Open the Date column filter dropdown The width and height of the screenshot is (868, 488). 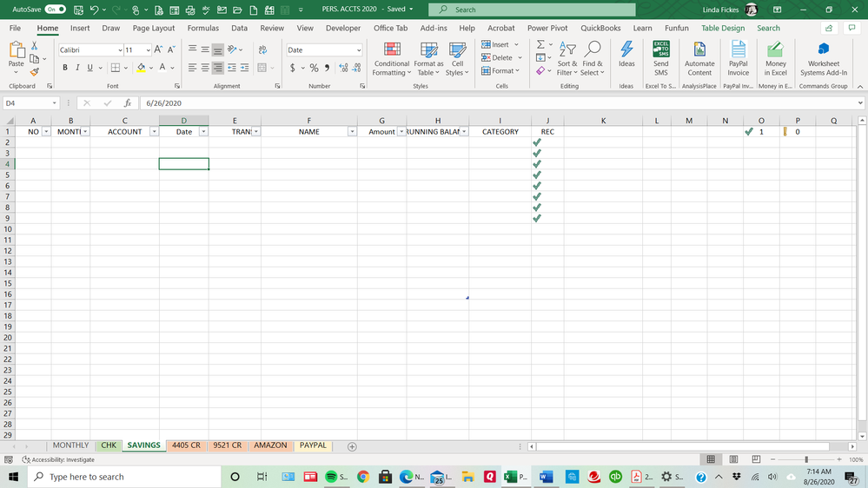click(203, 132)
